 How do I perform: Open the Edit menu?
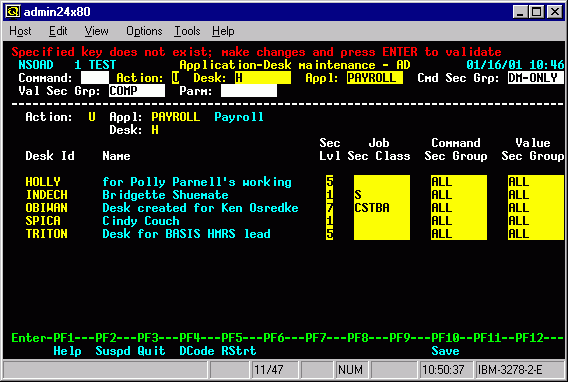[58, 31]
